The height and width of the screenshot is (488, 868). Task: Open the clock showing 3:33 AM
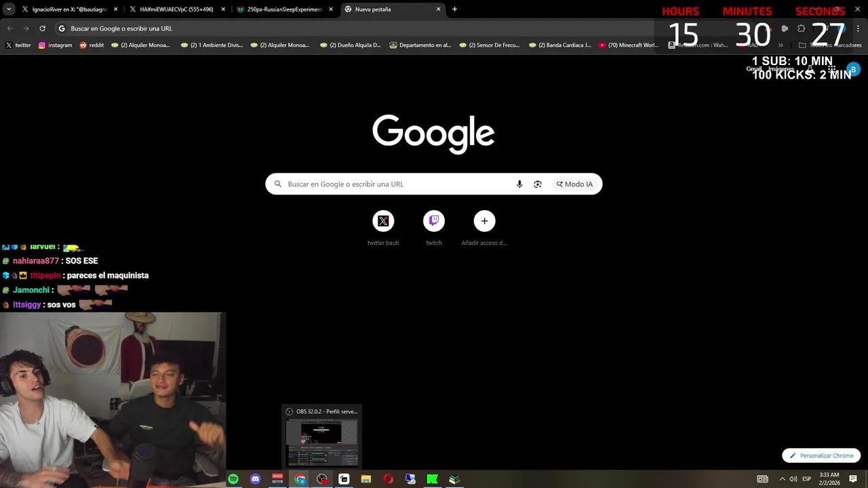[x=829, y=479]
